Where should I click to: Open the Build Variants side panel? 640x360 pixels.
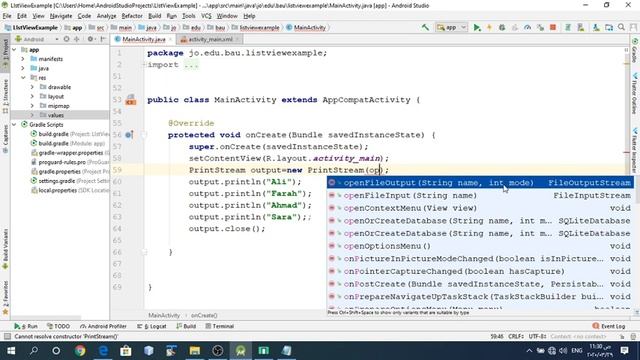5,249
